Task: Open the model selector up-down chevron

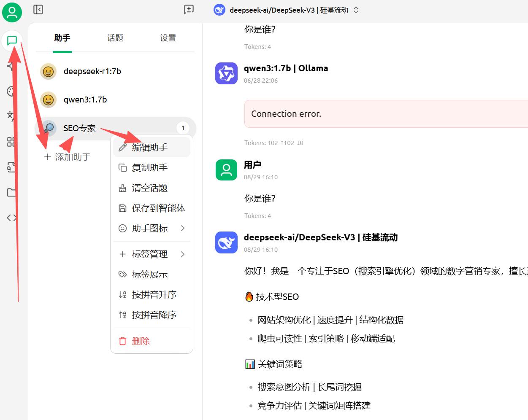Action: (356, 10)
